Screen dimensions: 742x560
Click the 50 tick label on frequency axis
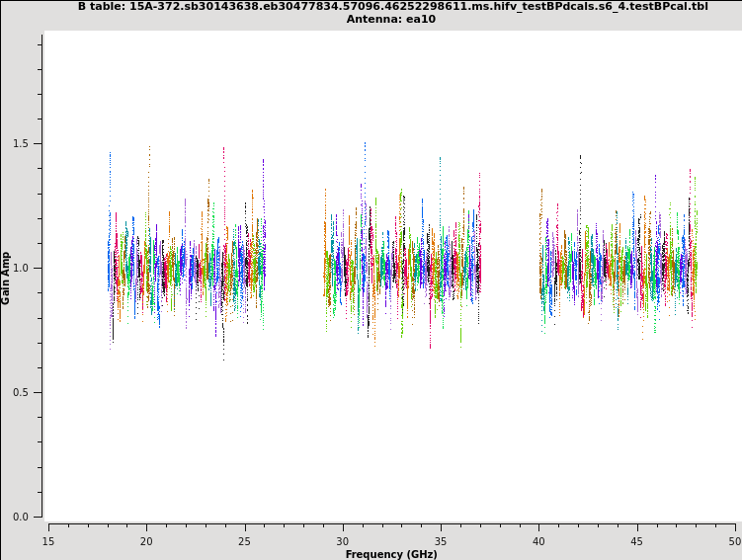coord(734,540)
